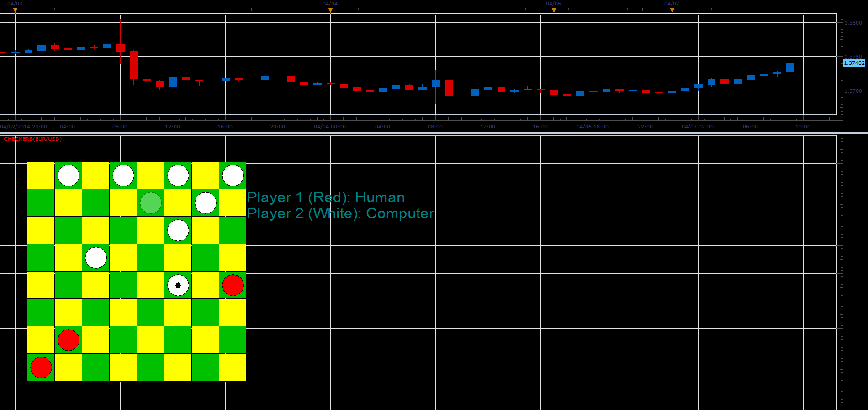
Task: Select white checker in top row, sixth column
Action: pyautogui.click(x=178, y=176)
